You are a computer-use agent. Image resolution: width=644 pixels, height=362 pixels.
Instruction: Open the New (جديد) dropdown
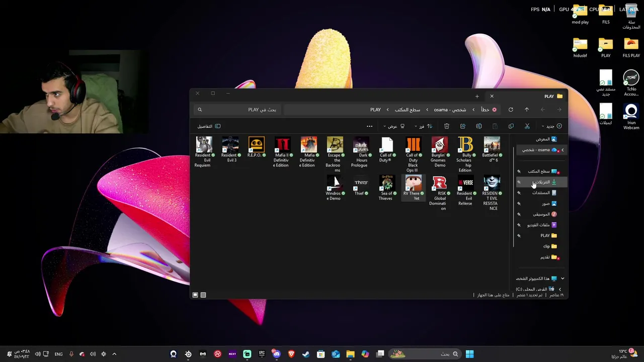coord(551,126)
